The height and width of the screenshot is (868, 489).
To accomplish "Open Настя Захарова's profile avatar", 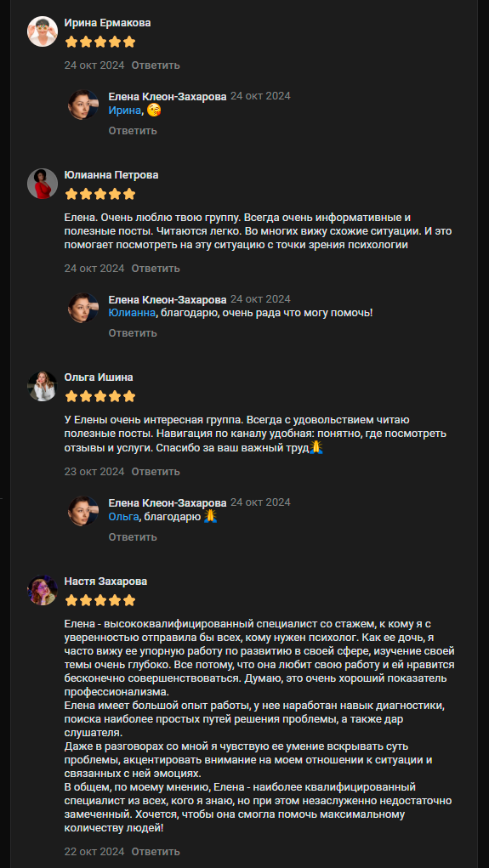I will [43, 590].
